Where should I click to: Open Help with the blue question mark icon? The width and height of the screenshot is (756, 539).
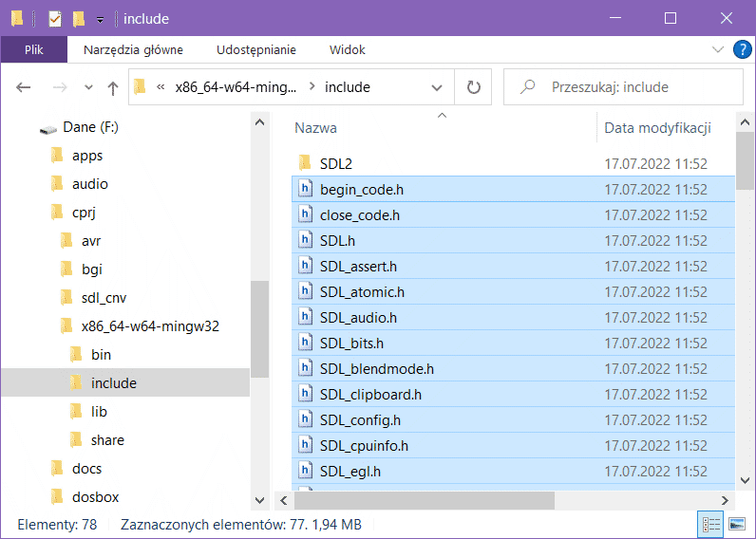(742, 49)
